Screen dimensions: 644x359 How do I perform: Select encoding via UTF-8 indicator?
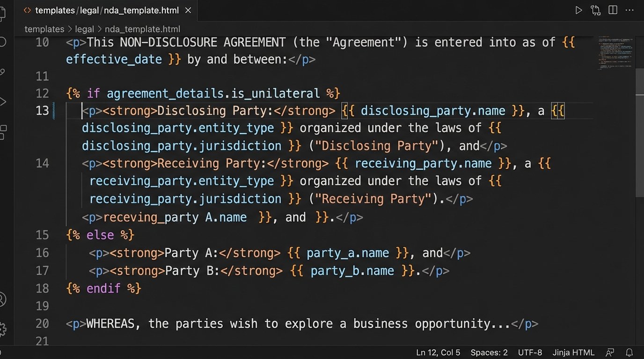530,352
